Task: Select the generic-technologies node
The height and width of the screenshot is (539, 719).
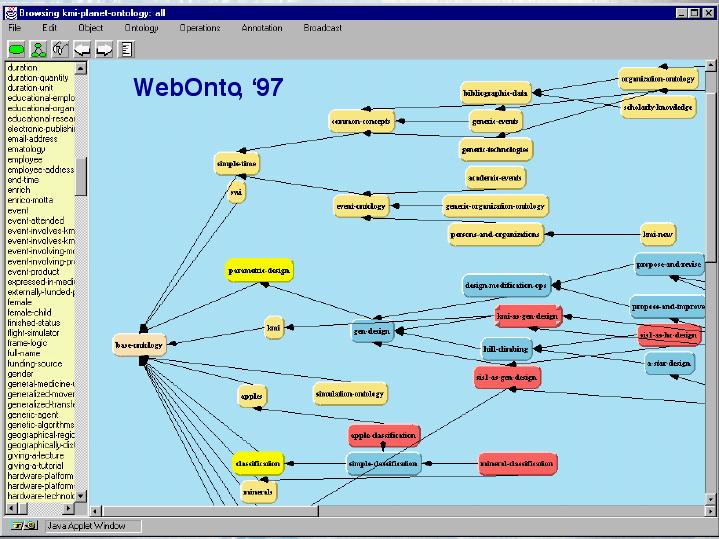Action: (495, 150)
